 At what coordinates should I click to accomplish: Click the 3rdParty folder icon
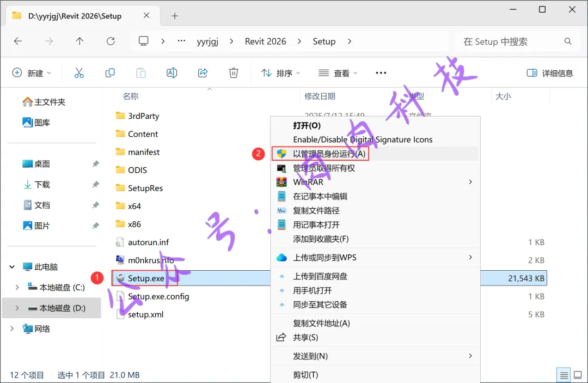[x=120, y=115]
